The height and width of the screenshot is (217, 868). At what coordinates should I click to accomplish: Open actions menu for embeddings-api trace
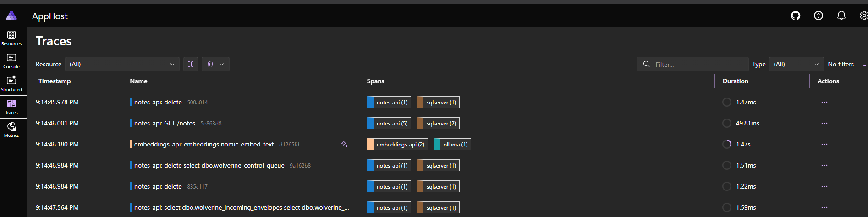pyautogui.click(x=824, y=144)
